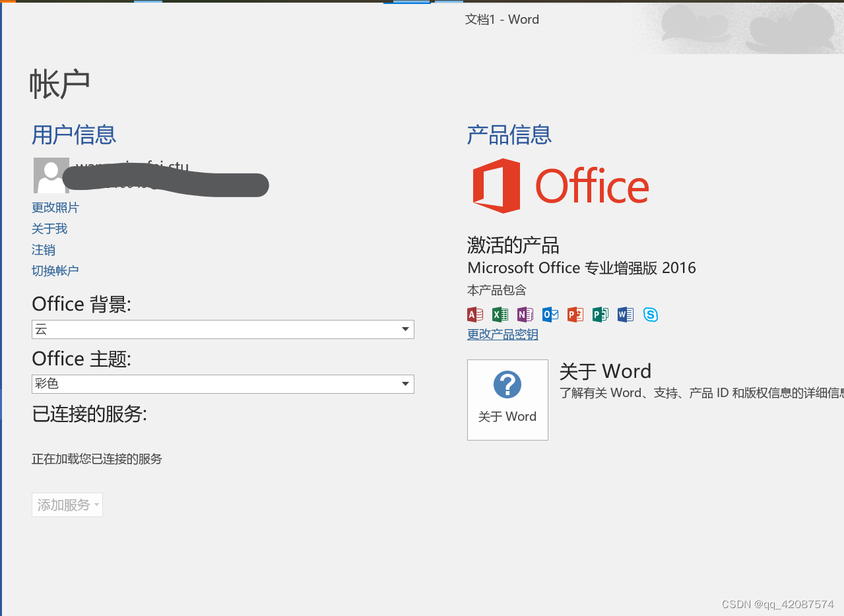The height and width of the screenshot is (616, 844).
Task: Click the Skype for Business icon
Action: pos(651,315)
